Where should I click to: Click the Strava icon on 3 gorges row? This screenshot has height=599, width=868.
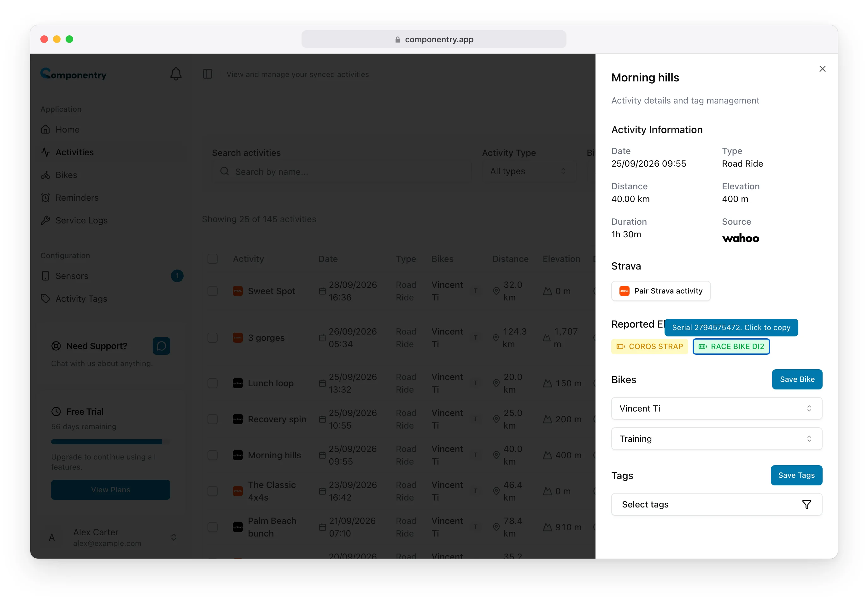[238, 338]
